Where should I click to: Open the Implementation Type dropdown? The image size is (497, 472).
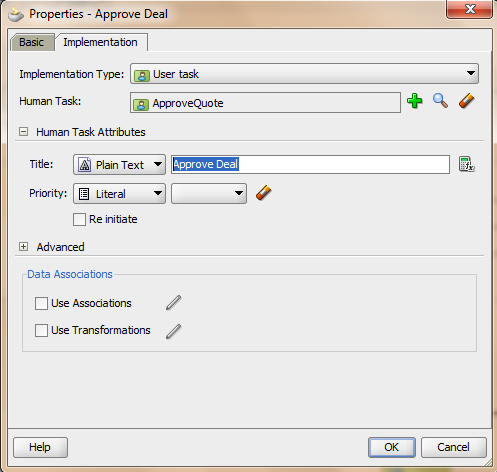tap(304, 74)
